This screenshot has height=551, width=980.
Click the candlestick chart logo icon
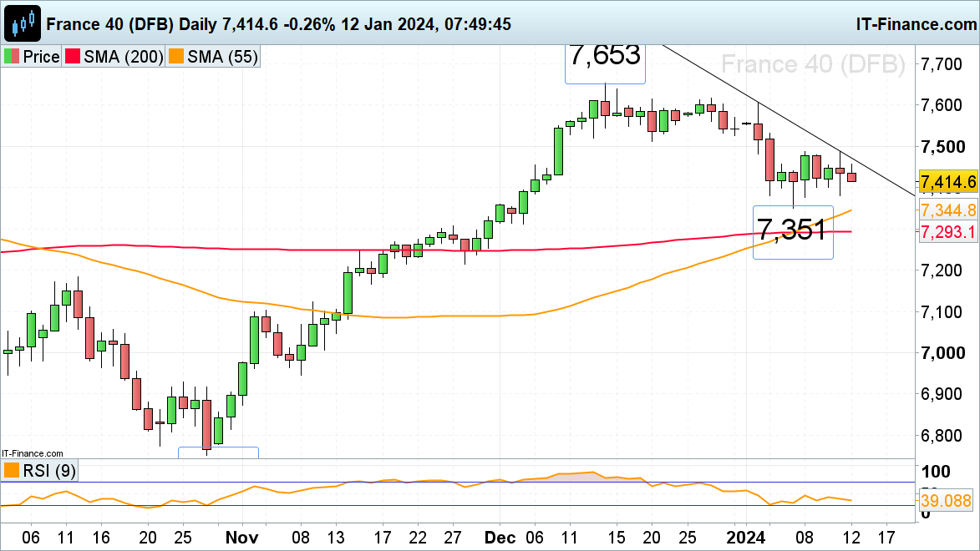click(23, 23)
